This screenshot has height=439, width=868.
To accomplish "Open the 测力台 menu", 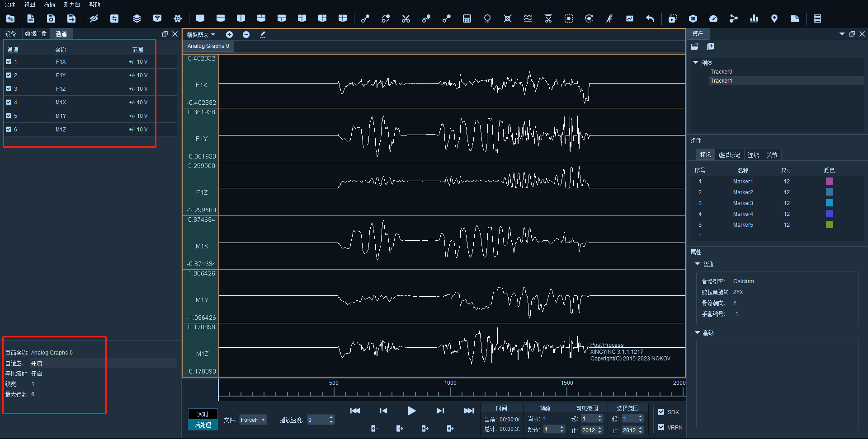I will 72,5.
